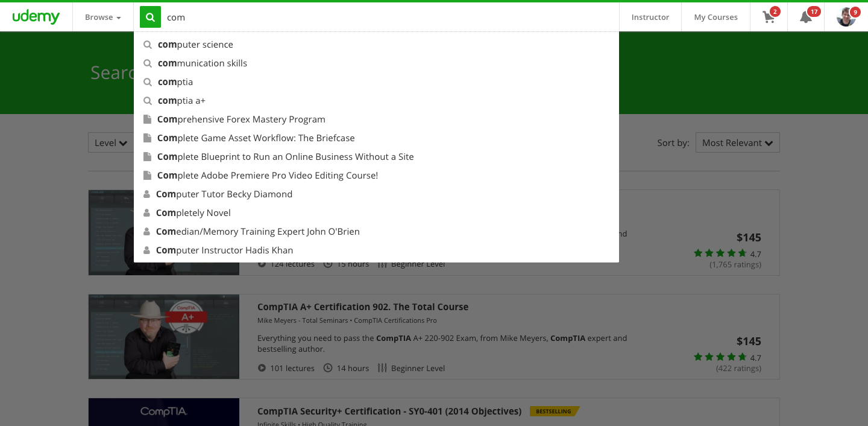Click the document icon beside Comprehensive Forex Mastery
The image size is (868, 426).
(x=147, y=119)
